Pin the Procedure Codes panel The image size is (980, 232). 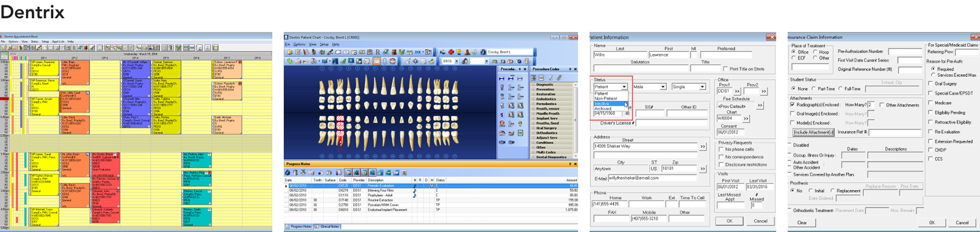tap(570, 69)
